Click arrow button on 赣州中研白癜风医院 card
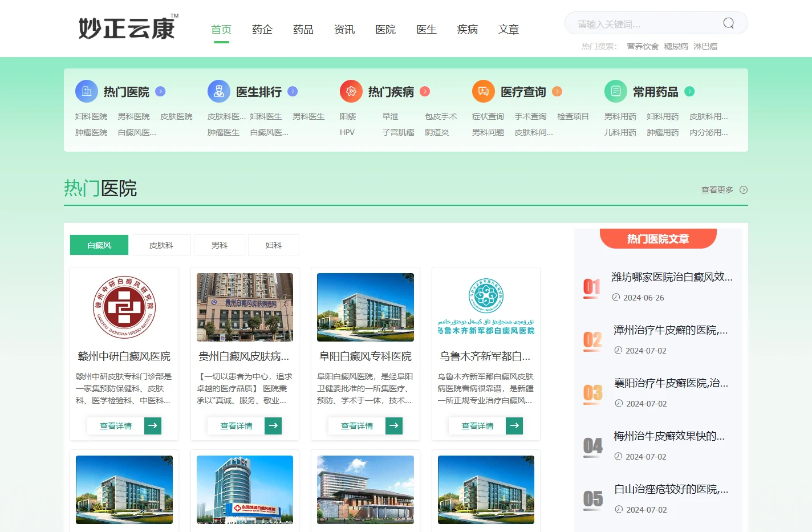 (x=153, y=425)
